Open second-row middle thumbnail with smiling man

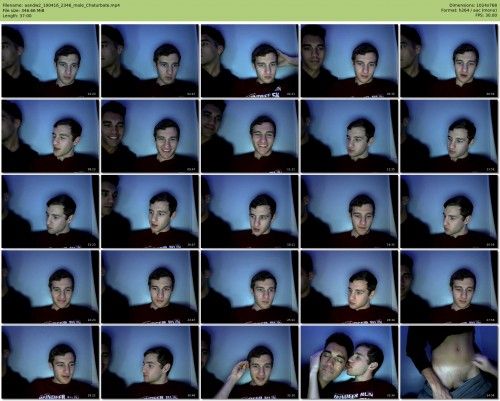pyautogui.click(x=250, y=136)
